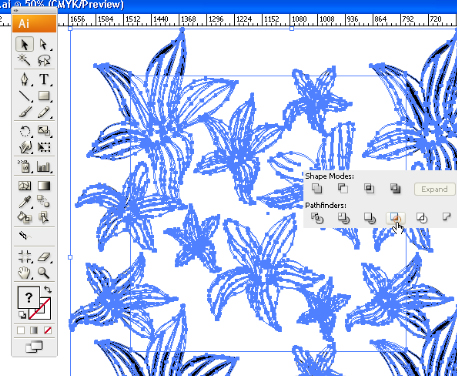Screen dimensions: 457x376
Task: Click the "Shape Modes:" label
Action: (330, 176)
